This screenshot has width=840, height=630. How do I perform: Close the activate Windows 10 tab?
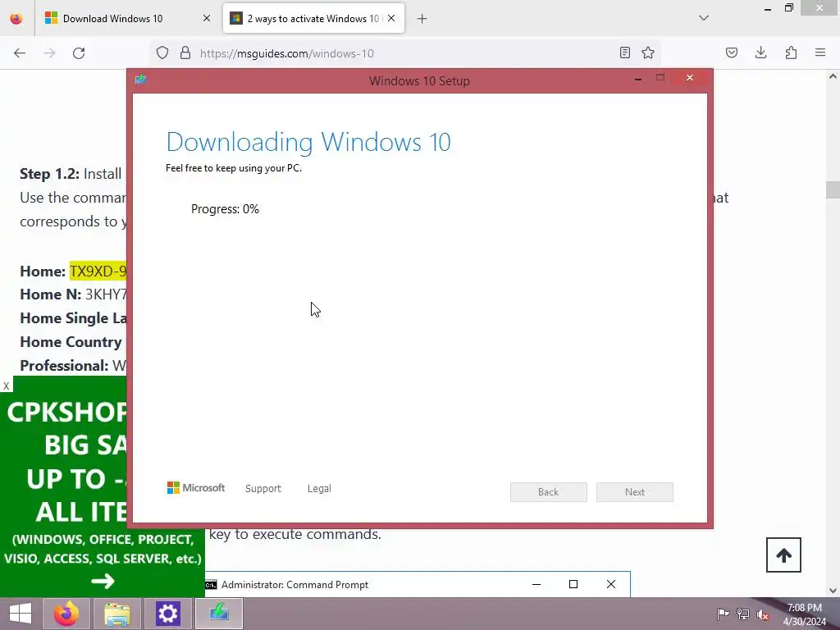(x=391, y=18)
